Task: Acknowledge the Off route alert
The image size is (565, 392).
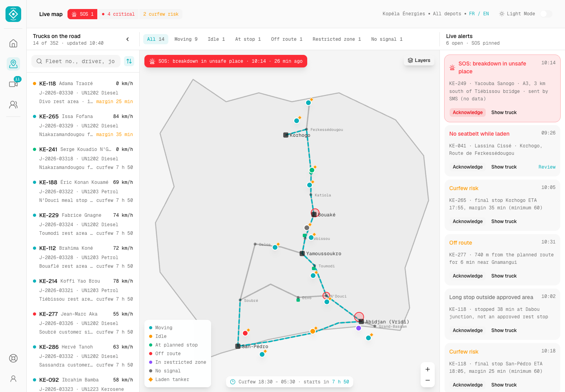Action: pyautogui.click(x=468, y=276)
